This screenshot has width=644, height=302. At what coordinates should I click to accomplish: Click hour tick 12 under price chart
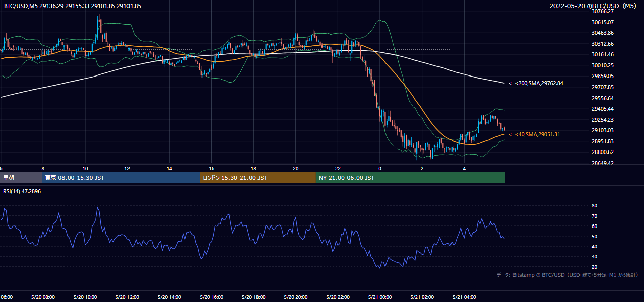127,169
